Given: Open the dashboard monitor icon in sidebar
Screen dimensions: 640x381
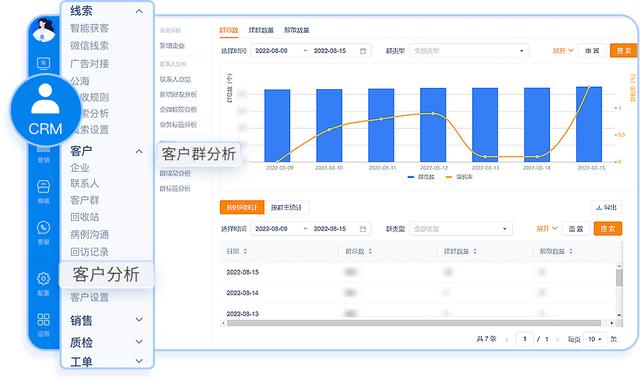Looking at the screenshot, I should click(44, 63).
